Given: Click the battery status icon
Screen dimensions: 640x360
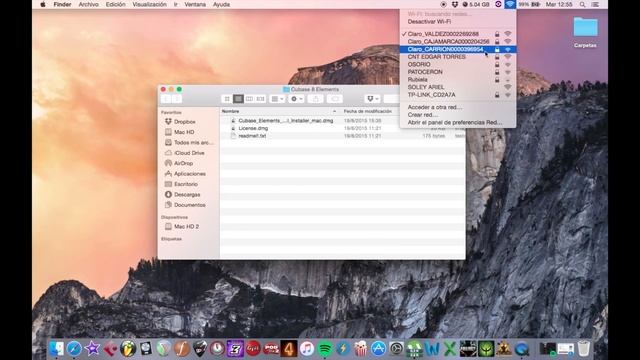Looking at the screenshot, I should (x=535, y=4).
